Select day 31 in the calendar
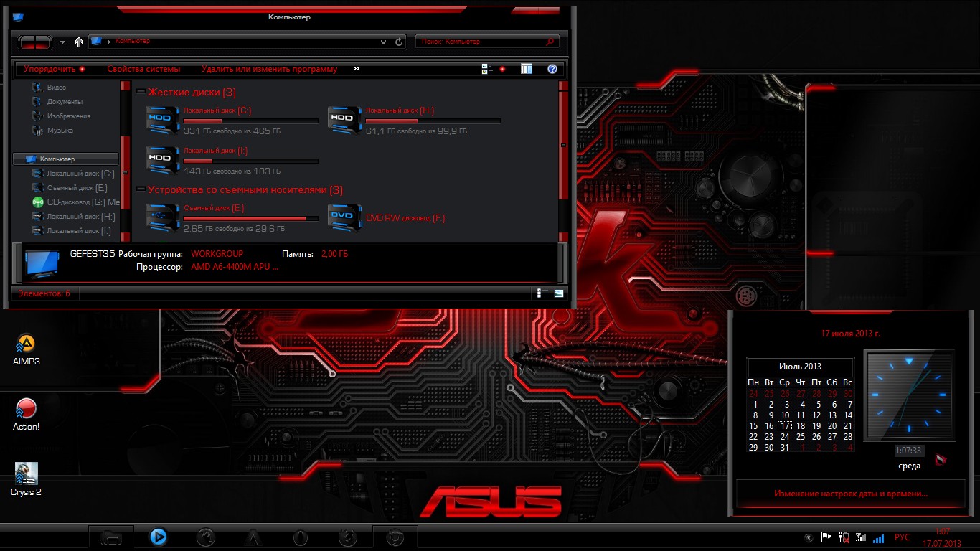 tap(784, 447)
